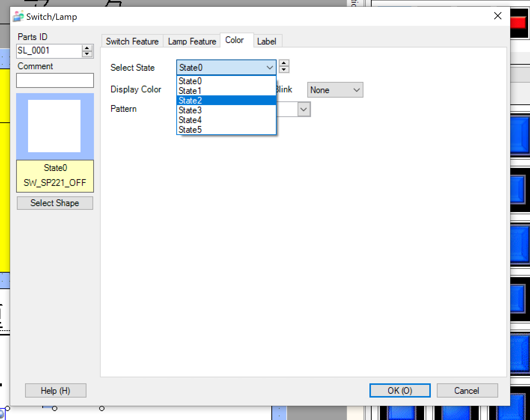Select State3 from the dropdown options
530x420 pixels.
pyautogui.click(x=226, y=110)
